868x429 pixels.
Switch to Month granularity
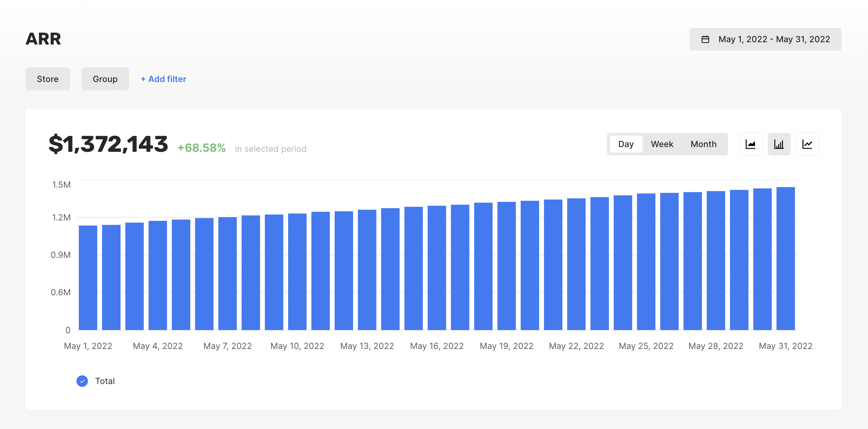703,144
